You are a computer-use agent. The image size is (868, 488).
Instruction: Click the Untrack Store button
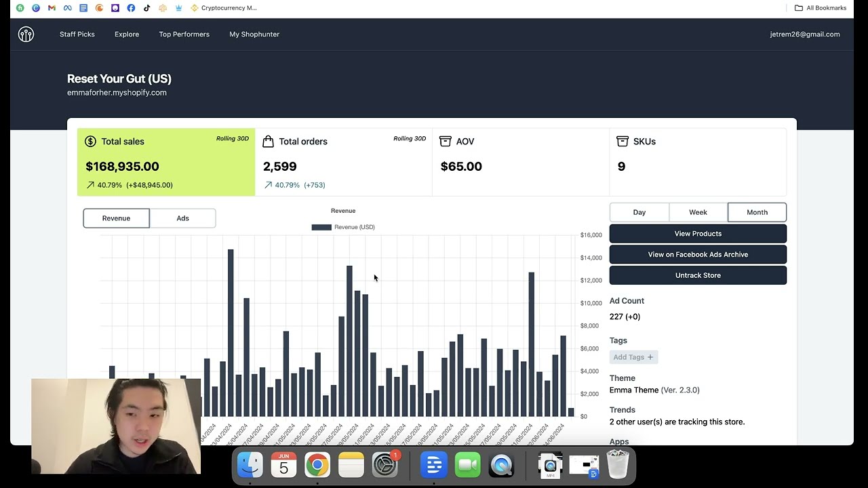click(698, 275)
